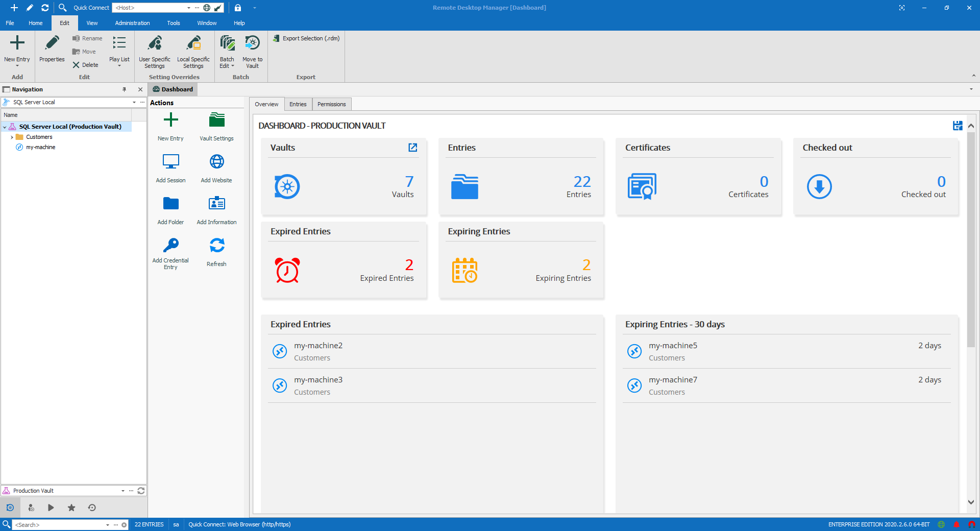Open the Production Vault selector dropdown
Image resolution: width=980 pixels, height=531 pixels.
coord(122,491)
